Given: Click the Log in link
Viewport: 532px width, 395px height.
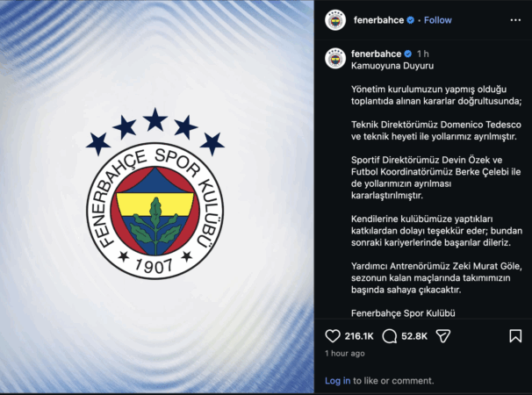Looking at the screenshot, I should [338, 381].
